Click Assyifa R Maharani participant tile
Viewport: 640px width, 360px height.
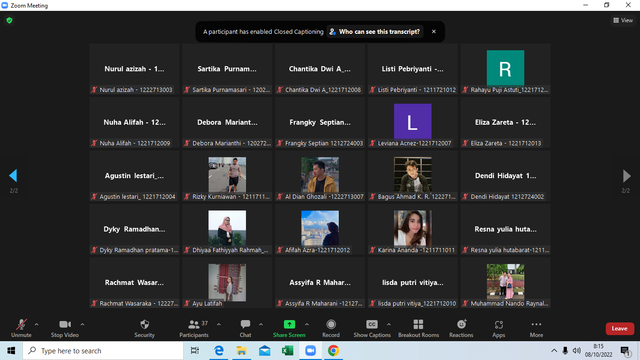tap(320, 283)
